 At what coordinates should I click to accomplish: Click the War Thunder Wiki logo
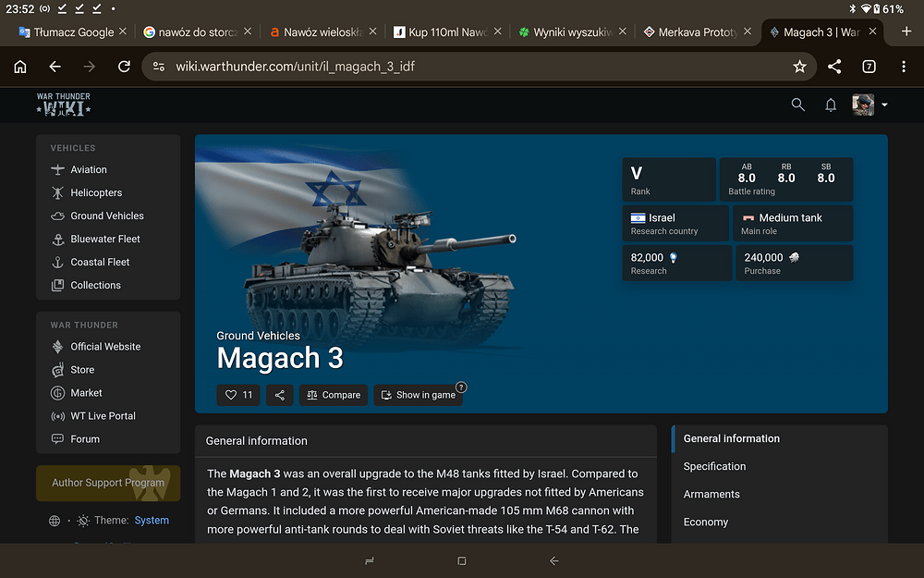tap(64, 105)
